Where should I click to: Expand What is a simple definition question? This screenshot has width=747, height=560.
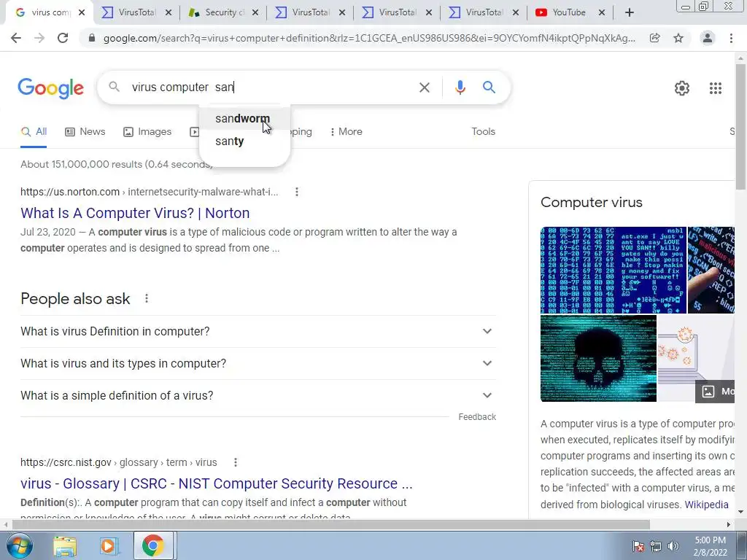pyautogui.click(x=258, y=395)
